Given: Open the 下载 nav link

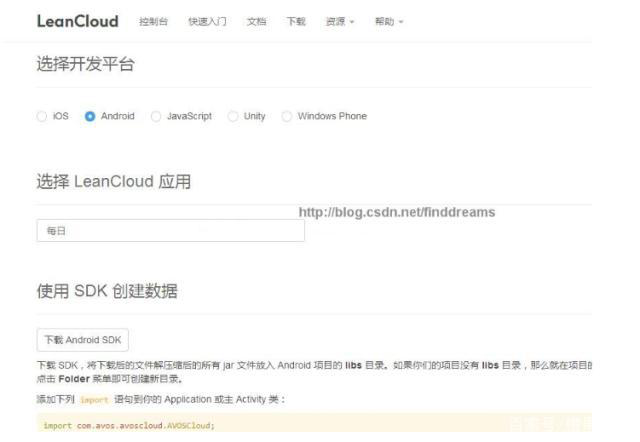Looking at the screenshot, I should (296, 21).
